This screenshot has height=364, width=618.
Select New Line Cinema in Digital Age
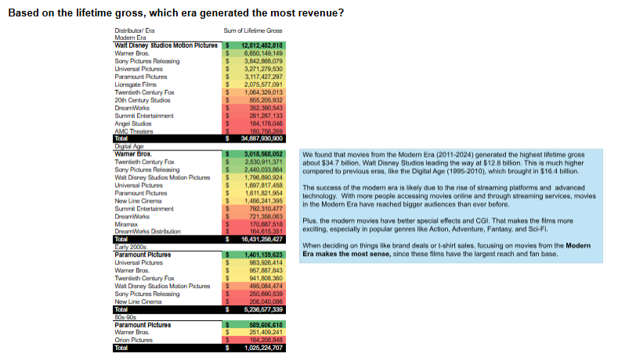click(138, 201)
